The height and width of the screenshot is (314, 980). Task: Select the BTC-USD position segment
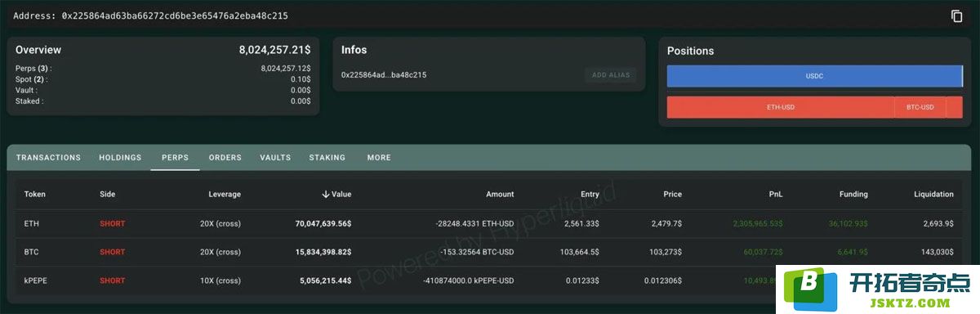click(x=920, y=107)
